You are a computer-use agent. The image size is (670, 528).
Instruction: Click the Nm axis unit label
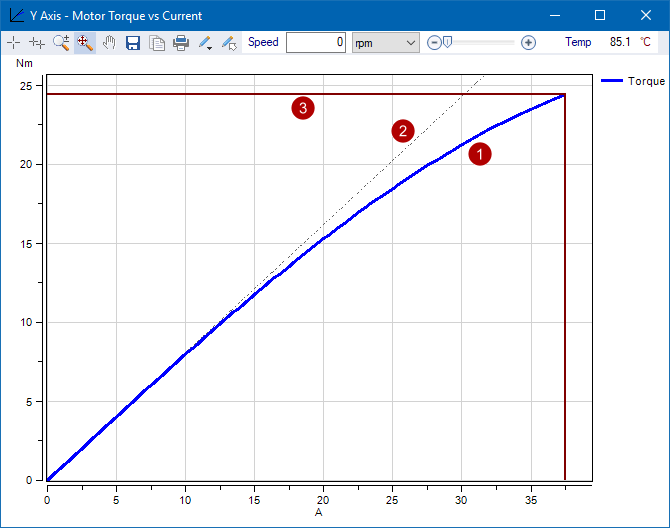[x=24, y=63]
